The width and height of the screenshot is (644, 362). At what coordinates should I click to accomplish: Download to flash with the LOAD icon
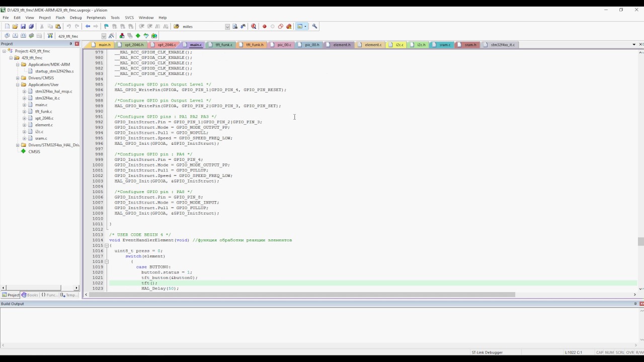pyautogui.click(x=50, y=36)
